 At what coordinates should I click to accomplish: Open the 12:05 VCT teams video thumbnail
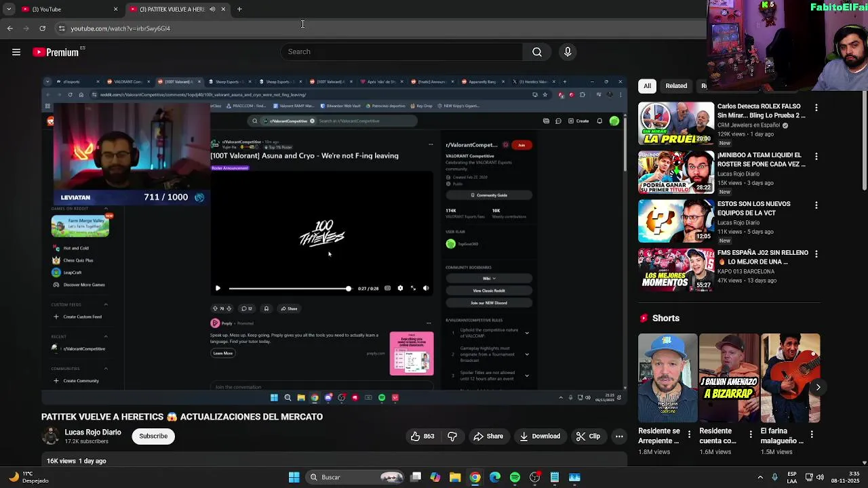click(x=675, y=221)
